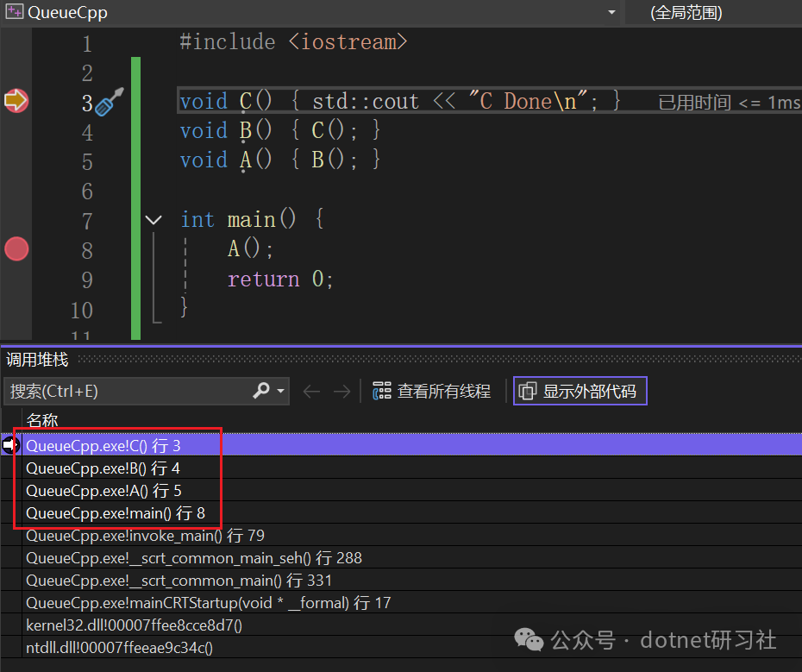Collapse the main() function code block
The image size is (802, 672).
[154, 220]
